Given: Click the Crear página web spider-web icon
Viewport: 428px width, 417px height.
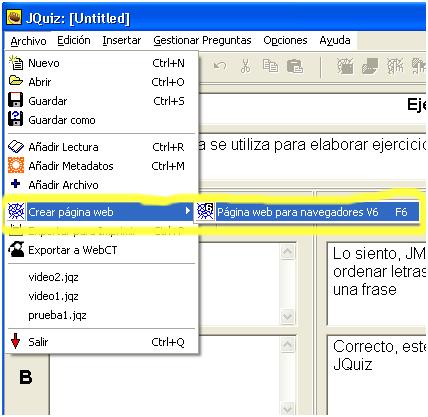Looking at the screenshot, I should pyautogui.click(x=16, y=212).
